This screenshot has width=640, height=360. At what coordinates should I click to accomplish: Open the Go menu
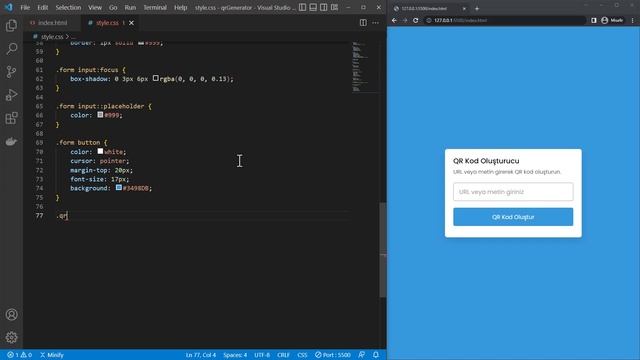click(x=113, y=7)
